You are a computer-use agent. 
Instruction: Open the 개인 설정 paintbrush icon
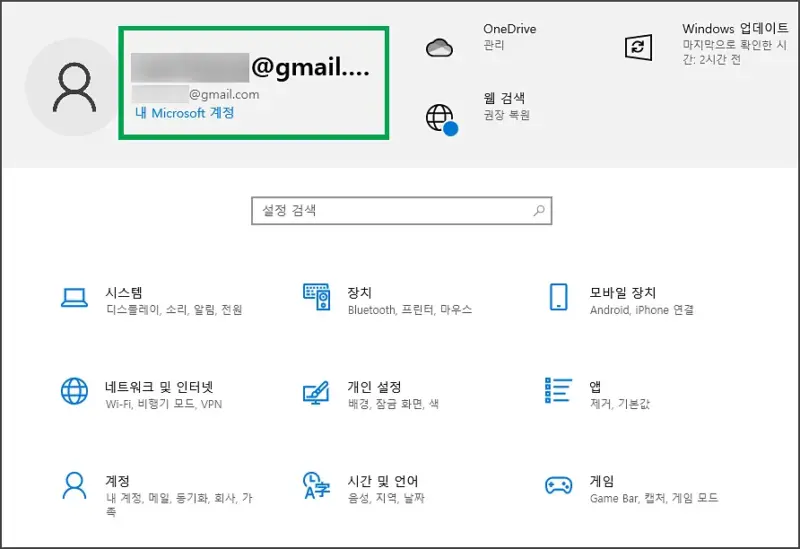tap(316, 392)
